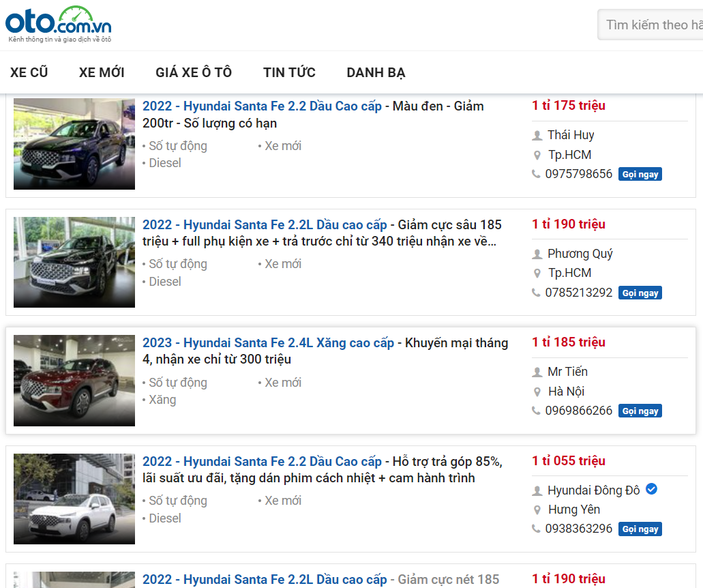The width and height of the screenshot is (703, 588).
Task: Click the location pin icon beside Hưng Yên
Action: click(537, 510)
